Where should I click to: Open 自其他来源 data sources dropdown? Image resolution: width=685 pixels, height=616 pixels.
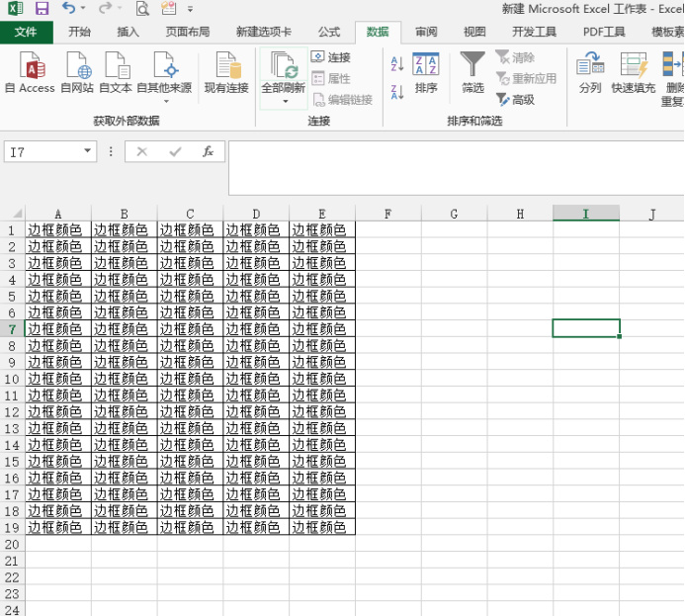coord(164,78)
